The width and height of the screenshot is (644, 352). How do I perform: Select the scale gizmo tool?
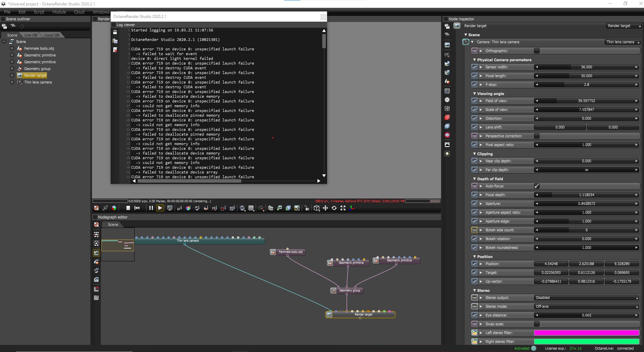tap(343, 208)
